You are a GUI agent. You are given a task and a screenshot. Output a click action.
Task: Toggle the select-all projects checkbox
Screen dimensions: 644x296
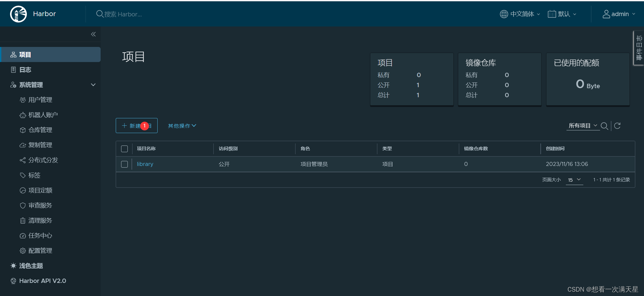(124, 149)
